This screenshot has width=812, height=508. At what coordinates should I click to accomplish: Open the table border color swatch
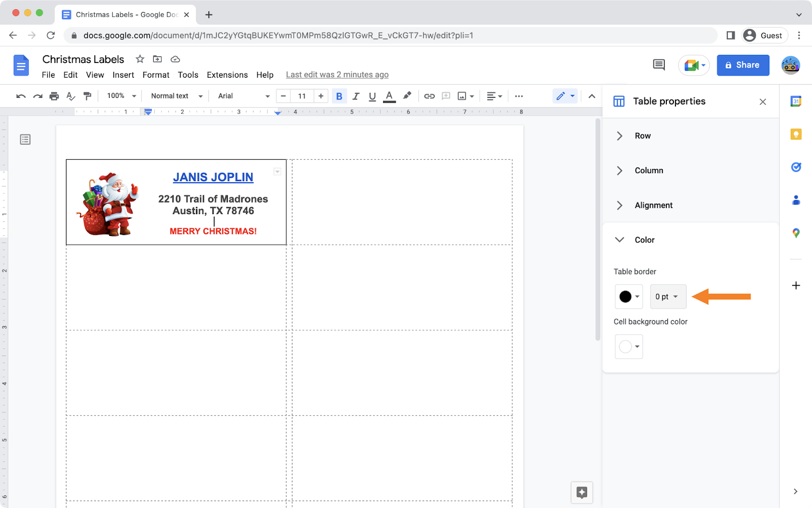click(x=628, y=296)
